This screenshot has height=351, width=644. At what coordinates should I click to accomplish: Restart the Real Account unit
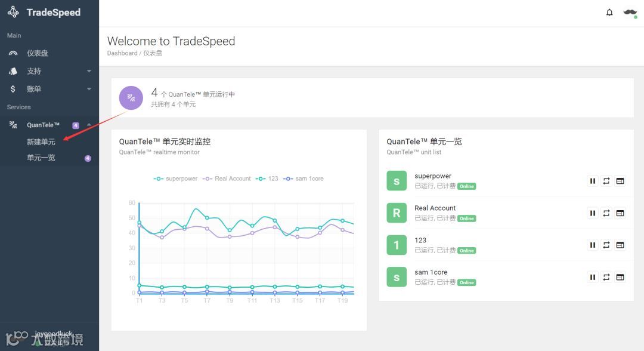point(606,213)
